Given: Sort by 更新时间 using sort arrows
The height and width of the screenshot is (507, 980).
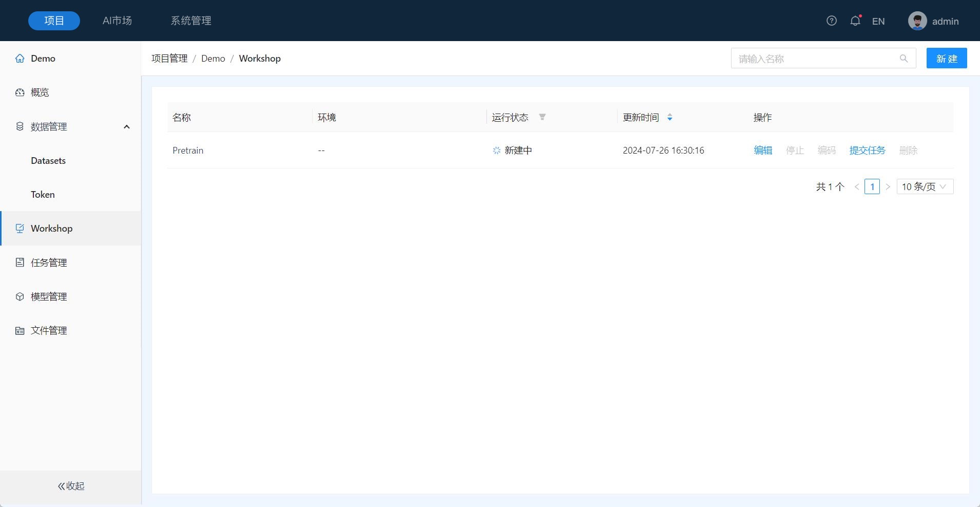Looking at the screenshot, I should click(669, 118).
